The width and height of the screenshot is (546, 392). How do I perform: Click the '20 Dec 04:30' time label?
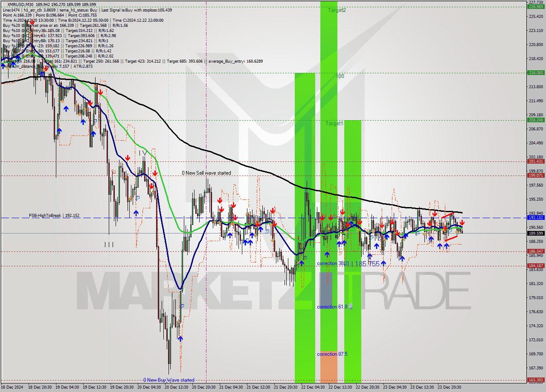pyautogui.click(x=149, y=387)
